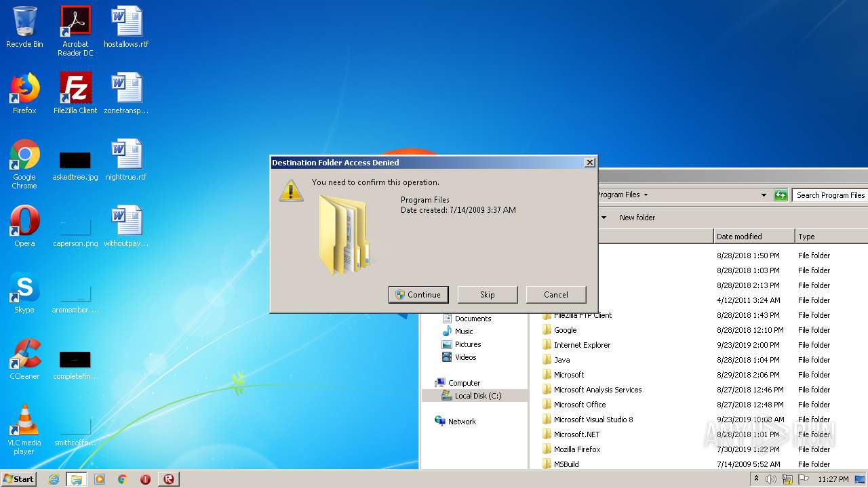This screenshot has height=488, width=868.
Task: Click Continue in Access Denied dialog
Action: [418, 295]
